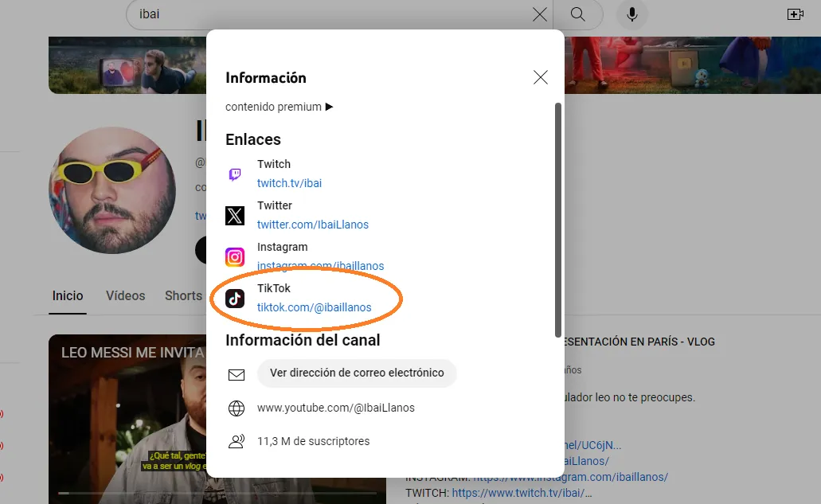Click Ver dirección de correo electrónico button

(357, 373)
